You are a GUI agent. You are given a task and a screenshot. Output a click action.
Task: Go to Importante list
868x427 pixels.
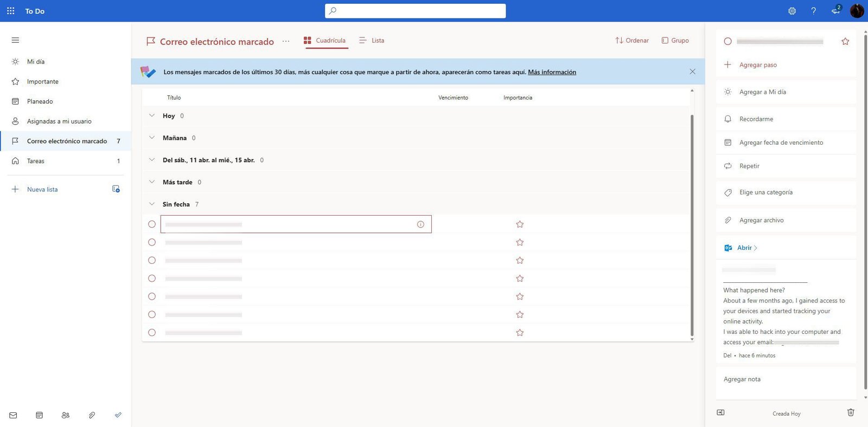(x=66, y=81)
